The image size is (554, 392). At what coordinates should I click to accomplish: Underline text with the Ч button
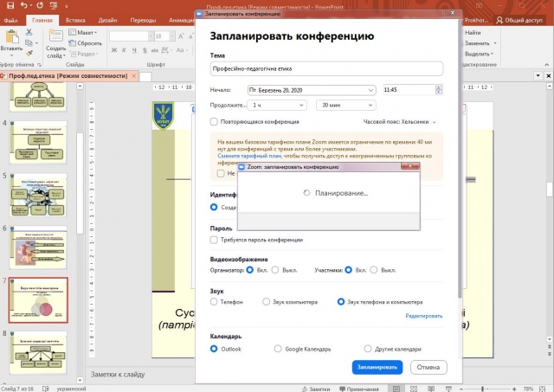pyautogui.click(x=135, y=50)
